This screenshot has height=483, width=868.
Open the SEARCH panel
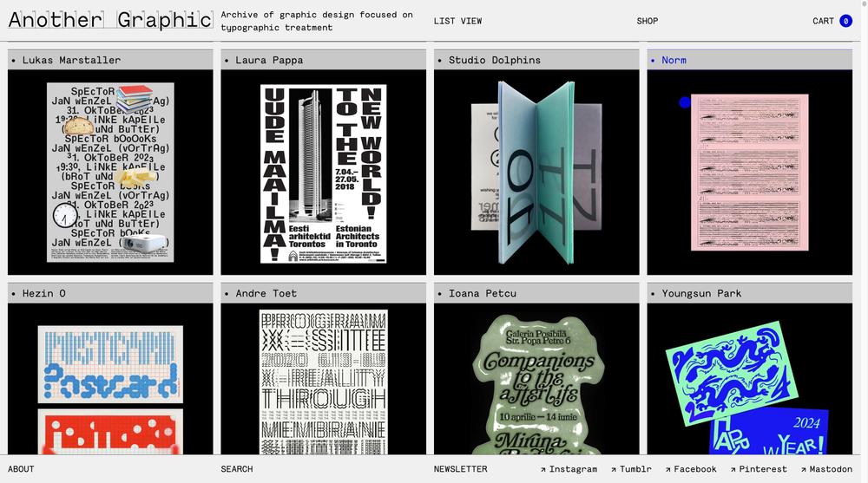[237, 469]
